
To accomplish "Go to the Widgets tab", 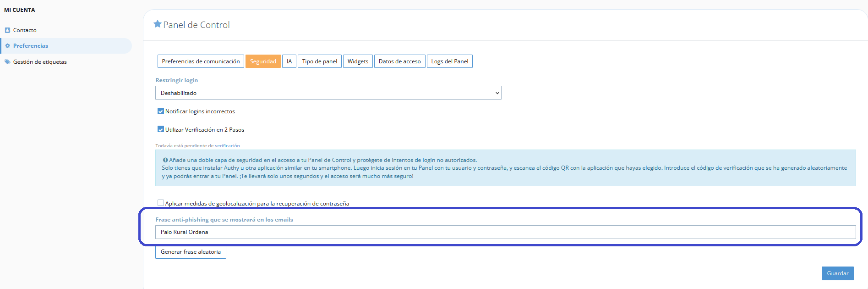I will point(358,61).
